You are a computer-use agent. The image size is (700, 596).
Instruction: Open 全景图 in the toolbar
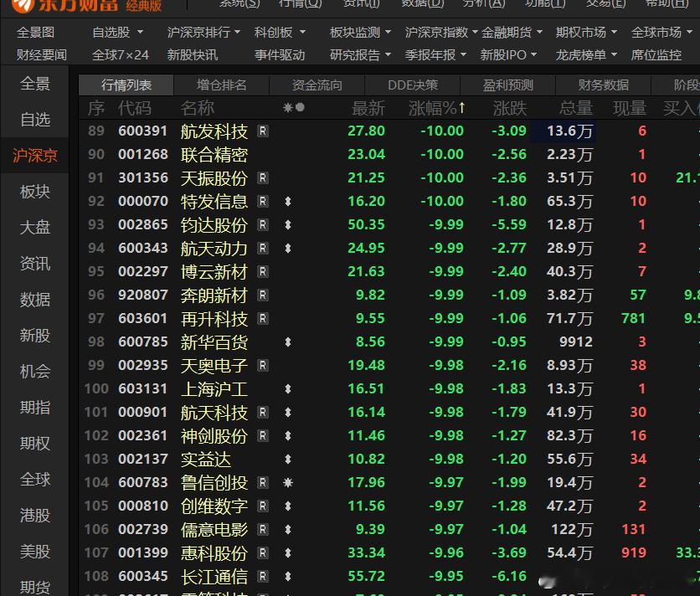click(x=35, y=32)
